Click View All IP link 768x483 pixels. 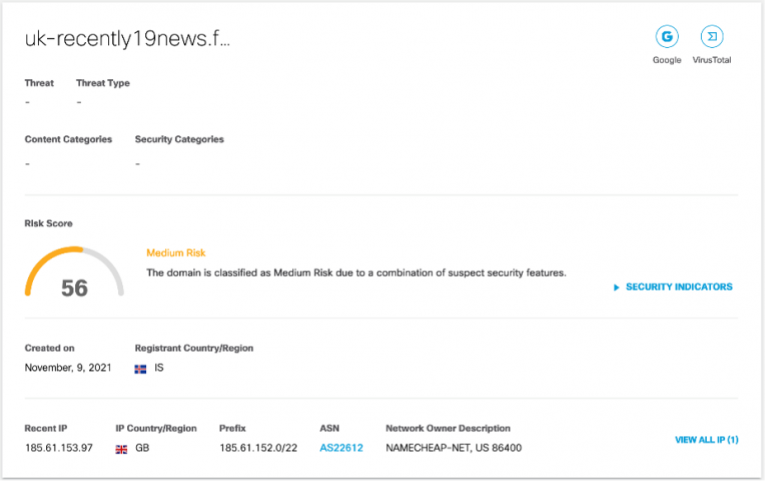pos(707,439)
